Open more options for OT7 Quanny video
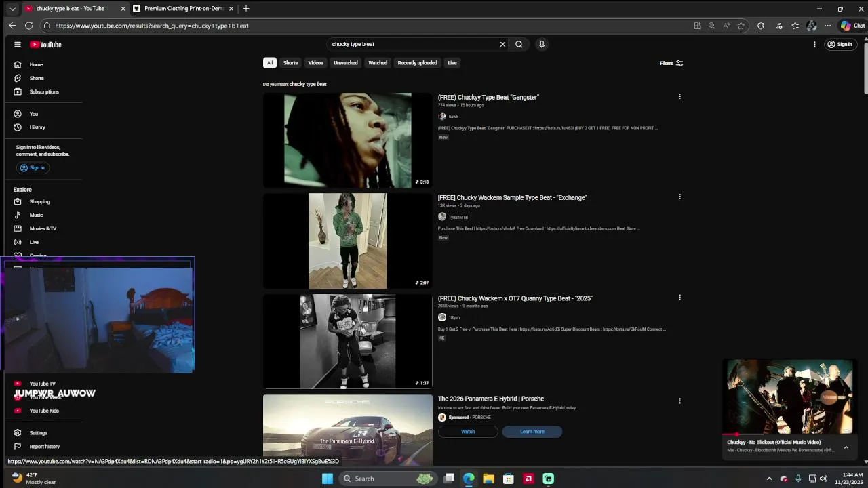Image resolution: width=868 pixels, height=488 pixels. coord(679,297)
